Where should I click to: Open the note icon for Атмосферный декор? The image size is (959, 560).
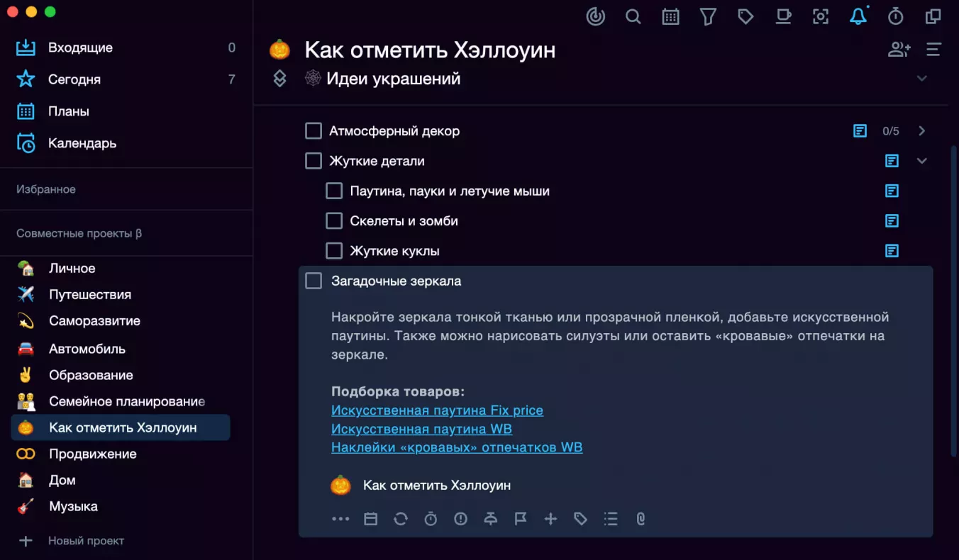[x=860, y=131]
